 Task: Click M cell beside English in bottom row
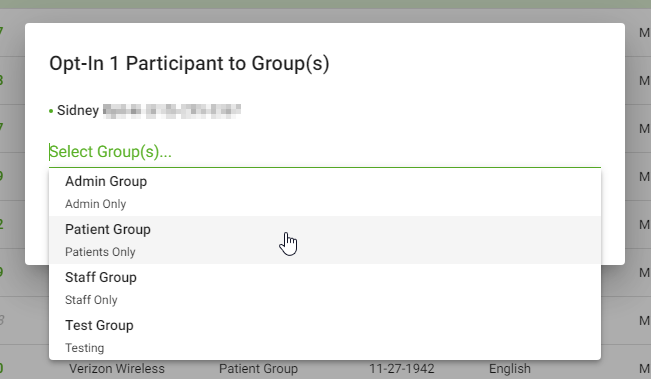tap(644, 369)
